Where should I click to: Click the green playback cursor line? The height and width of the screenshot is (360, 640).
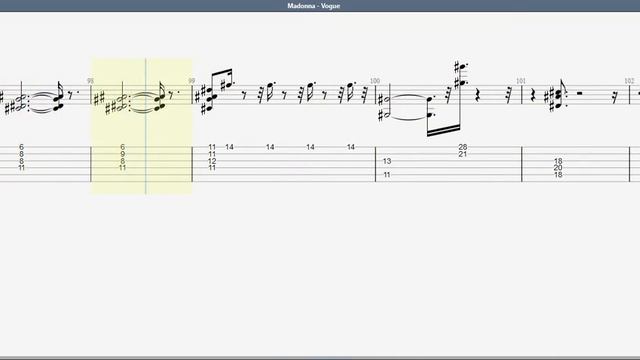point(146,126)
